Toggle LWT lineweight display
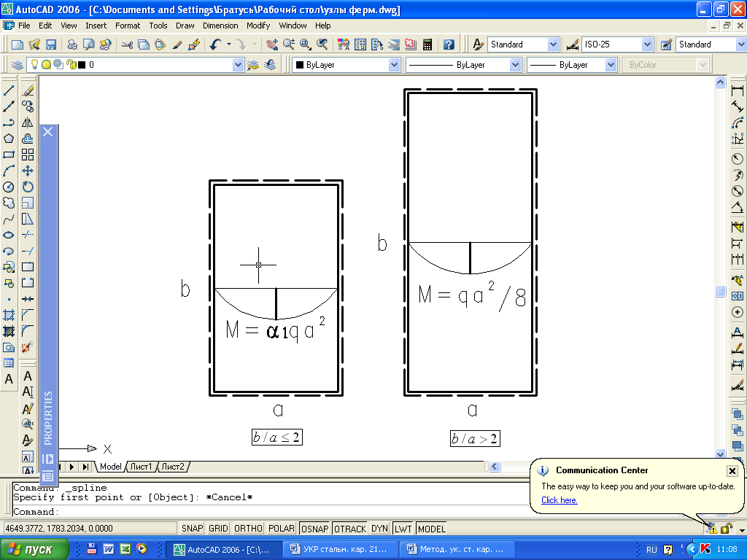 coord(403,529)
